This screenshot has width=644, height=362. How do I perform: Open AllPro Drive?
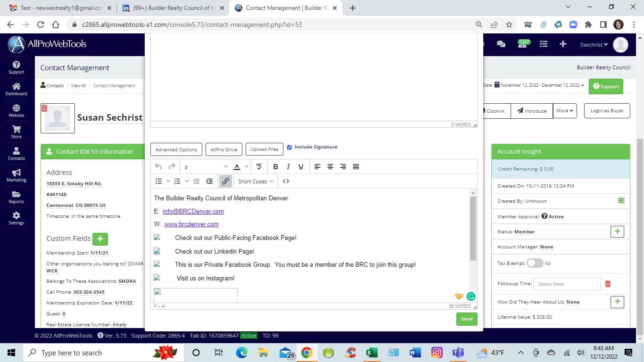(x=224, y=149)
